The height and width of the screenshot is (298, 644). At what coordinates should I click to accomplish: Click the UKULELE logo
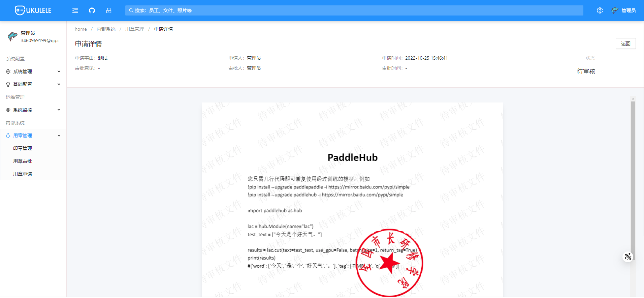click(x=33, y=10)
